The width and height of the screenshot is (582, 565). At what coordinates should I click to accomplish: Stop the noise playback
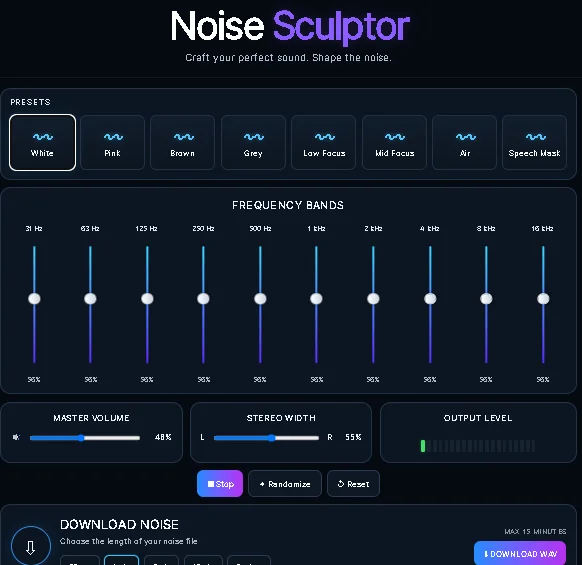coord(220,484)
